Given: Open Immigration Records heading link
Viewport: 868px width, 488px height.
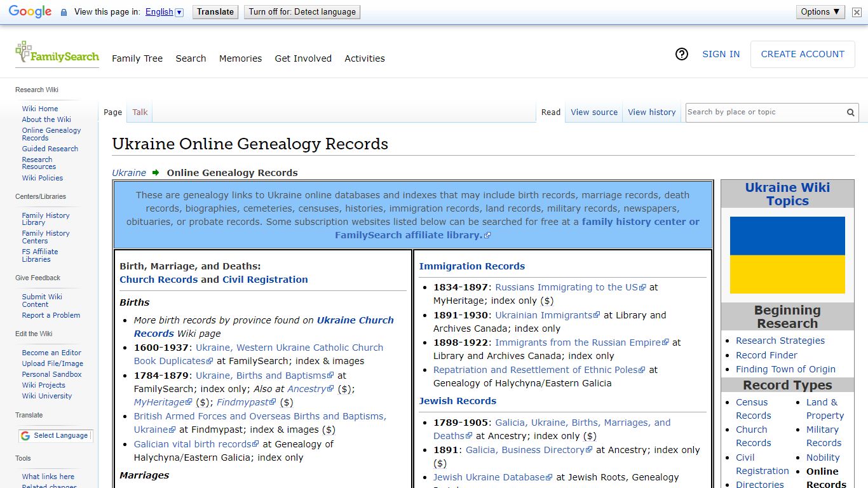Looking at the screenshot, I should (472, 266).
